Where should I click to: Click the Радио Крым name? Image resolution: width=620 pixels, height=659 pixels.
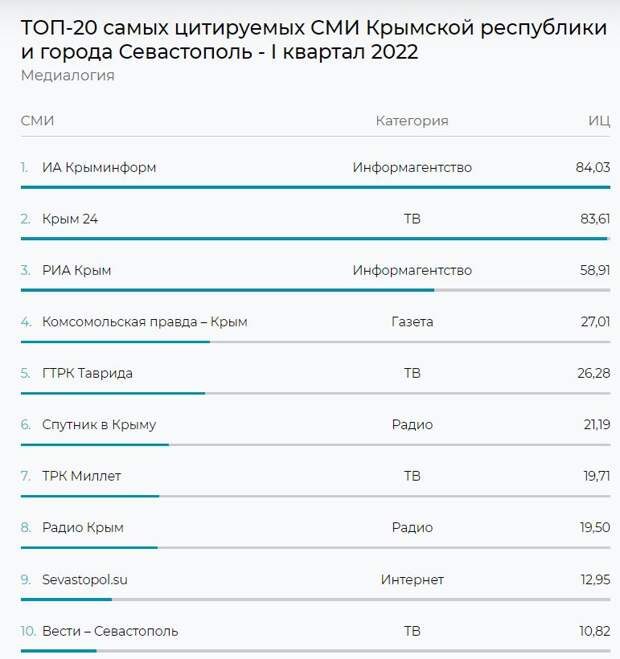pyautogui.click(x=83, y=527)
